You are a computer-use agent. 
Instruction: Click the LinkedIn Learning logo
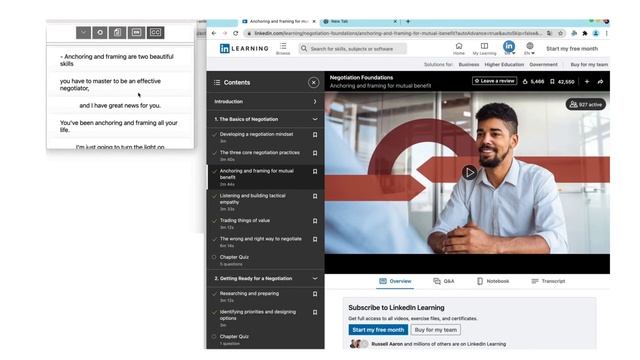[244, 49]
